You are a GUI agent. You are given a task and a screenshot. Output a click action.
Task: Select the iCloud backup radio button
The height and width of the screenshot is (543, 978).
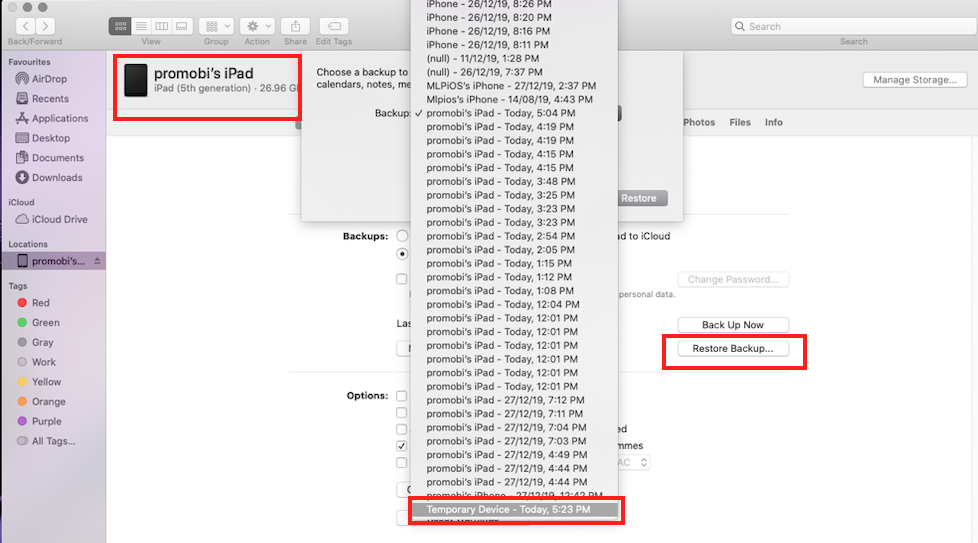(x=402, y=236)
